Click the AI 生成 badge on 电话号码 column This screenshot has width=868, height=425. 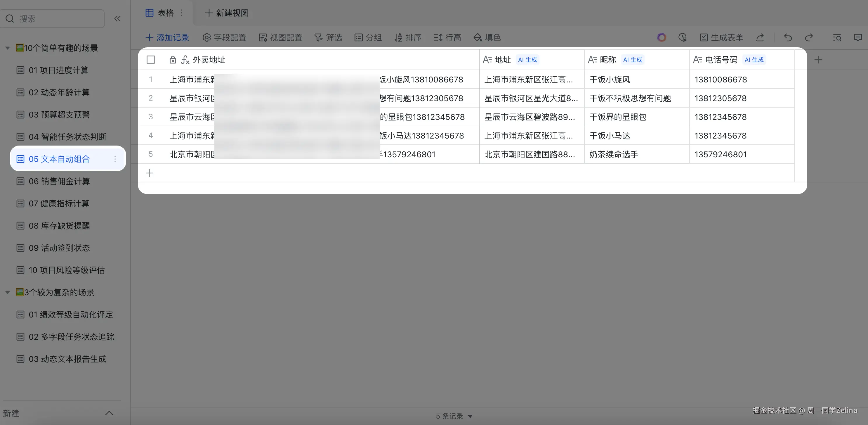point(754,60)
